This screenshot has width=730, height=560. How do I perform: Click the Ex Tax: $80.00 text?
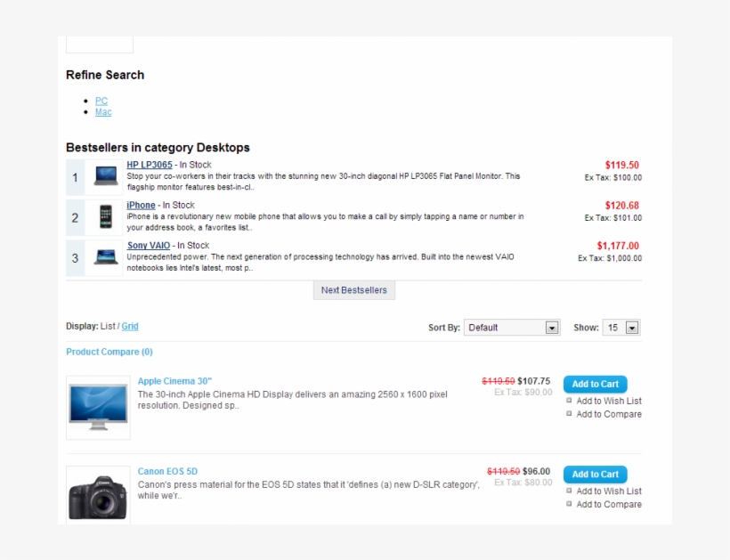pos(523,483)
